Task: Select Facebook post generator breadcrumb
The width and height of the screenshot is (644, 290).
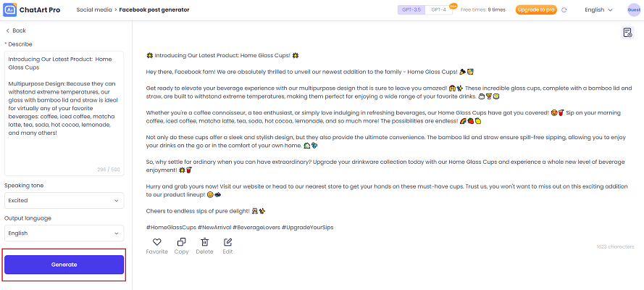Action: [x=154, y=10]
